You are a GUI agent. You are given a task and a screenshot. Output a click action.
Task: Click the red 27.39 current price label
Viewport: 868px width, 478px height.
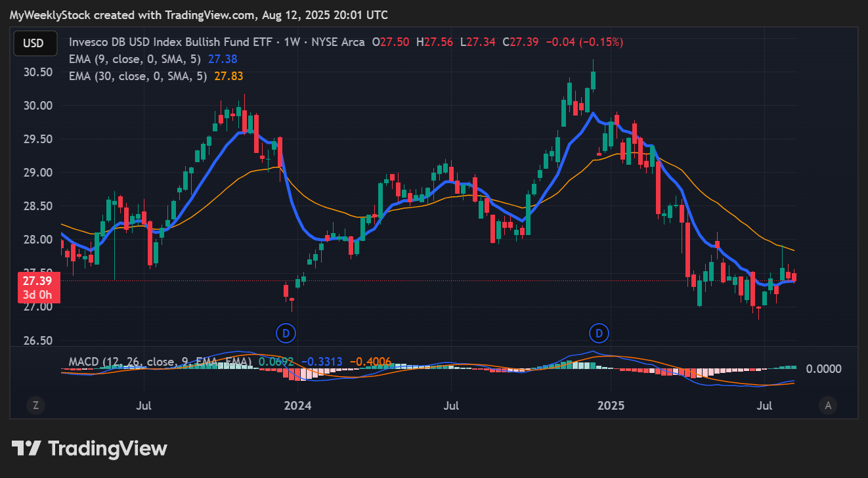[x=39, y=288]
